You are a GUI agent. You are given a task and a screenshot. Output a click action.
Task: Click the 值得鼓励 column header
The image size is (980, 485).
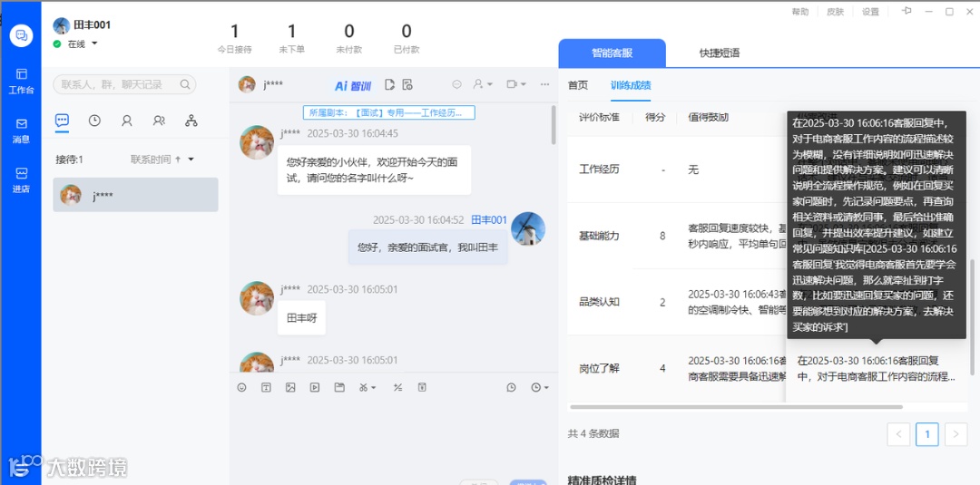coord(708,117)
